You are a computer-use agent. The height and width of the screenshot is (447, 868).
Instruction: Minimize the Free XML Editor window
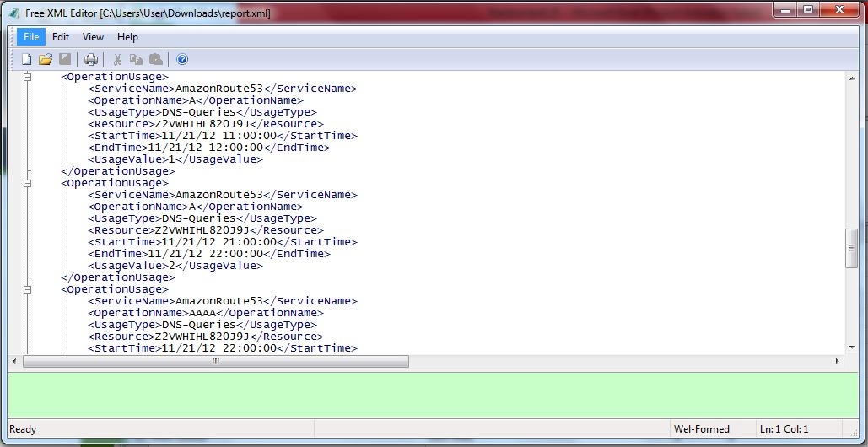pyautogui.click(x=784, y=9)
